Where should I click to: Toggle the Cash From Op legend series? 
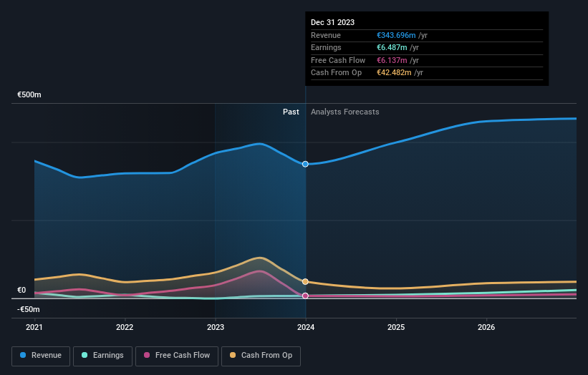click(261, 356)
